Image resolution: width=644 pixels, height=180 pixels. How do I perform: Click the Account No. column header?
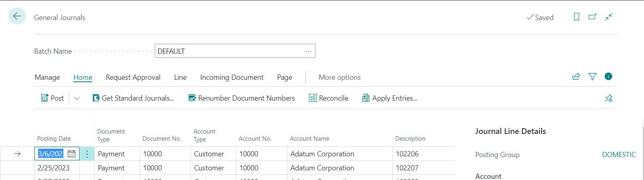coord(255,139)
